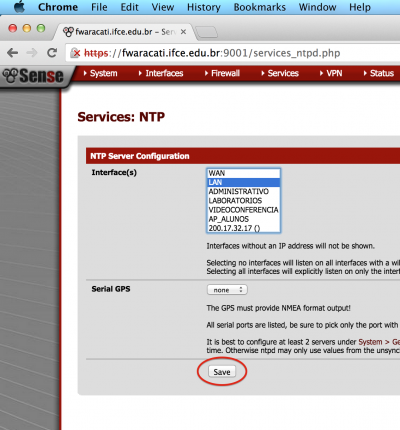This screenshot has height=430, width=400.
Task: Click the browser forward arrow
Action: coord(32,53)
